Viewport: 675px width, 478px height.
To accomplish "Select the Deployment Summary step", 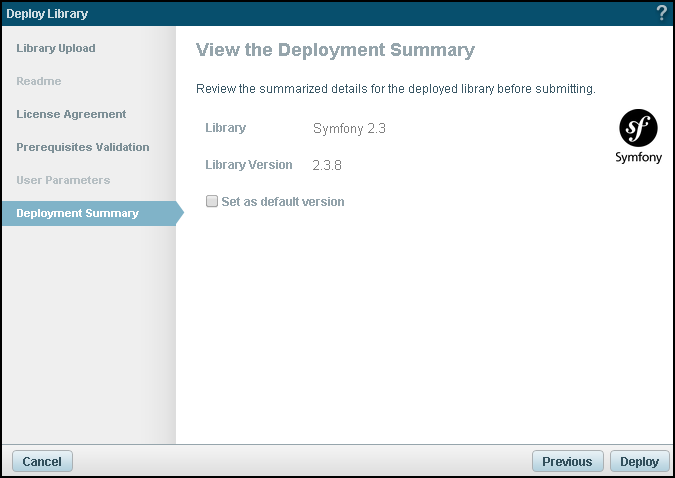I will pos(77,213).
